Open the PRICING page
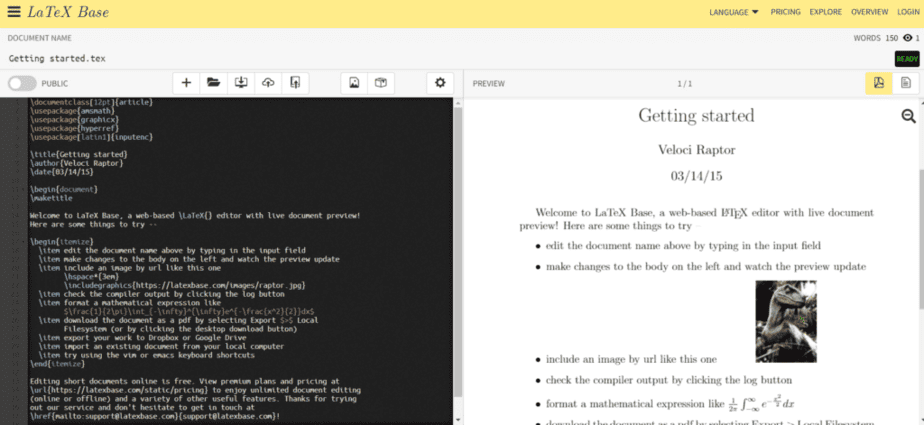 (x=786, y=12)
